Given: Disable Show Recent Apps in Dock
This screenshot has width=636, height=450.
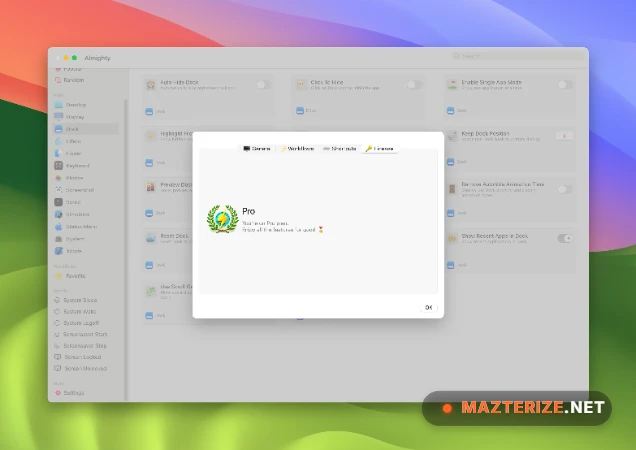Looking at the screenshot, I should (565, 239).
